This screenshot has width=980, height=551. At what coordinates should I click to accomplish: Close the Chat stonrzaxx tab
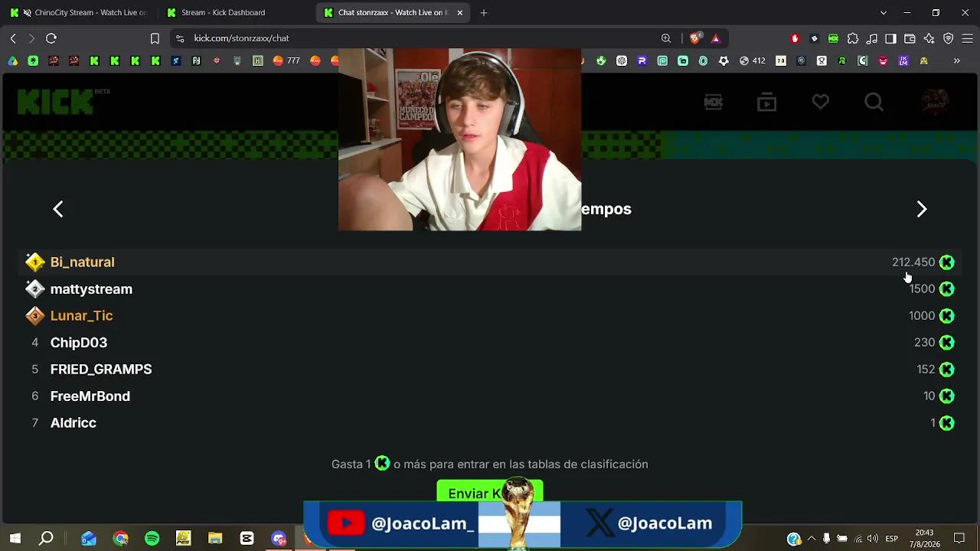coord(459,12)
